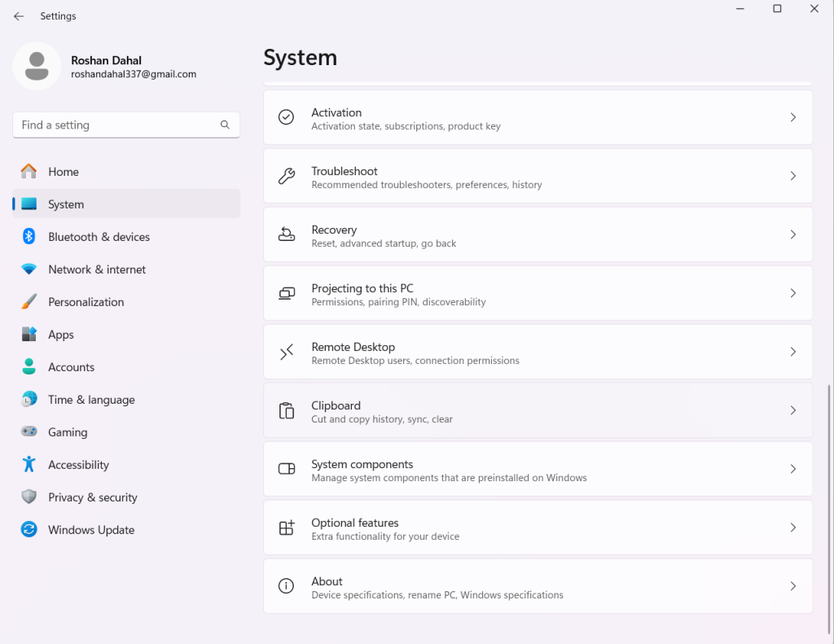Viewport: 834px width, 644px height.
Task: Click the Optional features icon
Action: pyautogui.click(x=286, y=528)
